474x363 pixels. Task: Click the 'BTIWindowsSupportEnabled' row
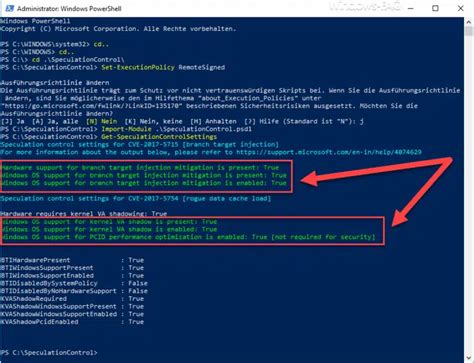72,275
